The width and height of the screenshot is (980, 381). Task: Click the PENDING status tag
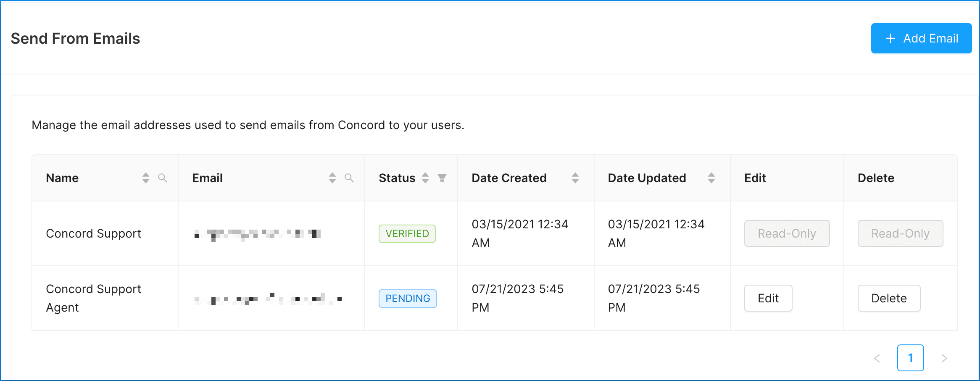(408, 299)
